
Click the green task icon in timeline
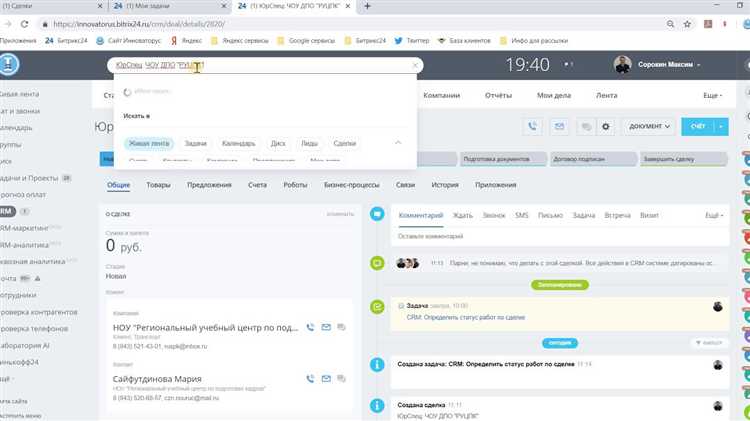[377, 307]
